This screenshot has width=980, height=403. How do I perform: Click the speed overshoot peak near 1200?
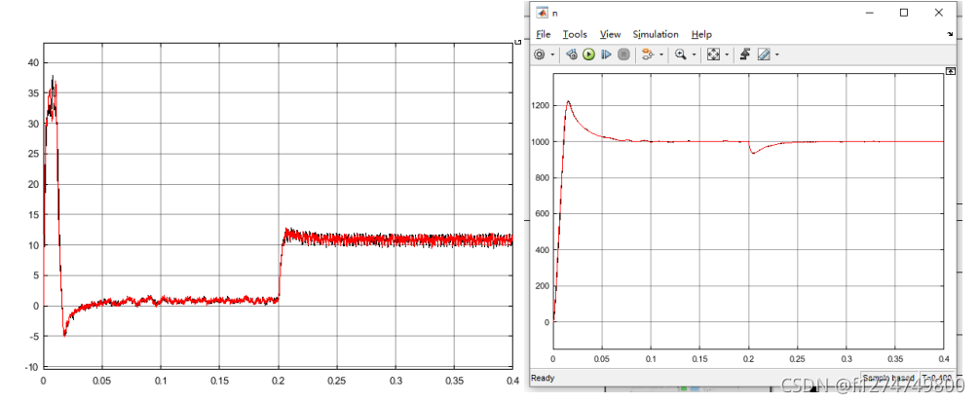(x=568, y=101)
